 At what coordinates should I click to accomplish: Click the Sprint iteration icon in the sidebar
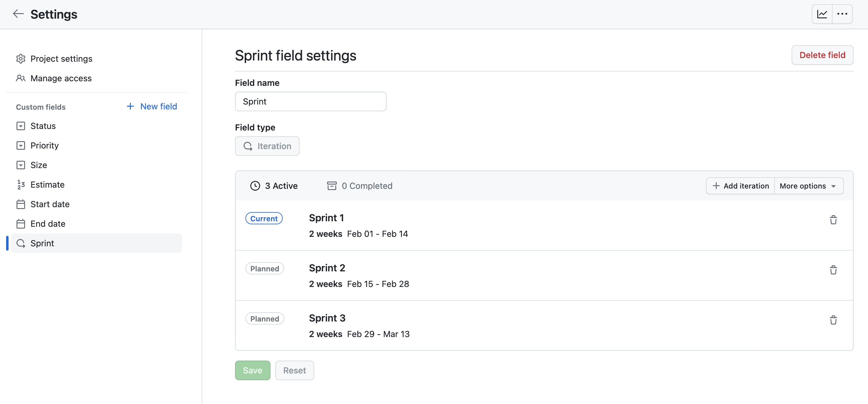(20, 243)
